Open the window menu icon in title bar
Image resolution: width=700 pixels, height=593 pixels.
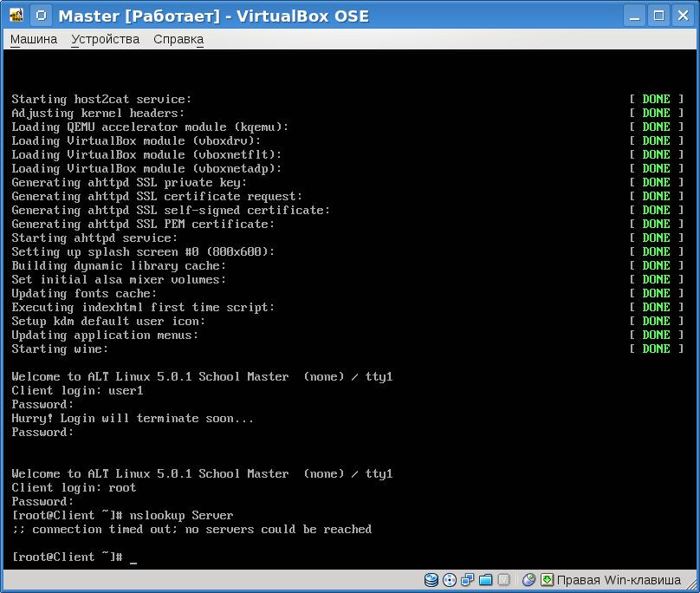[16, 16]
